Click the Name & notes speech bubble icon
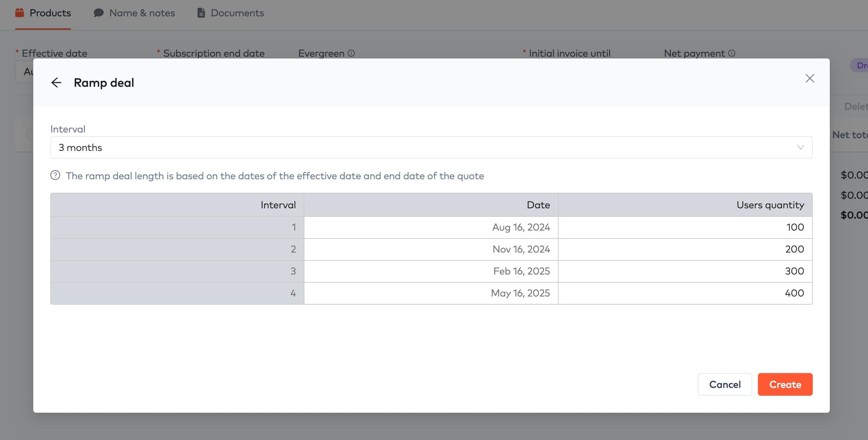The width and height of the screenshot is (868, 440). tap(98, 13)
